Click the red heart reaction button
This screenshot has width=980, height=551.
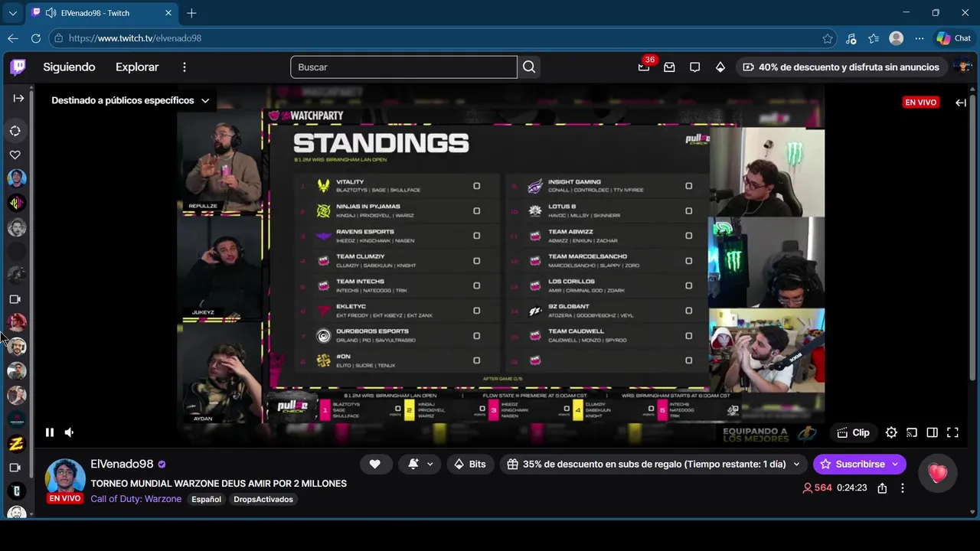[x=938, y=474]
